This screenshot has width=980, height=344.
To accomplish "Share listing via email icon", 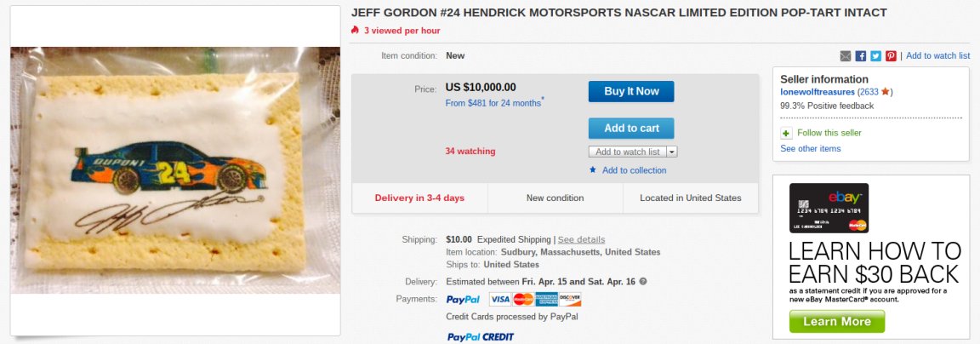I will tap(846, 56).
